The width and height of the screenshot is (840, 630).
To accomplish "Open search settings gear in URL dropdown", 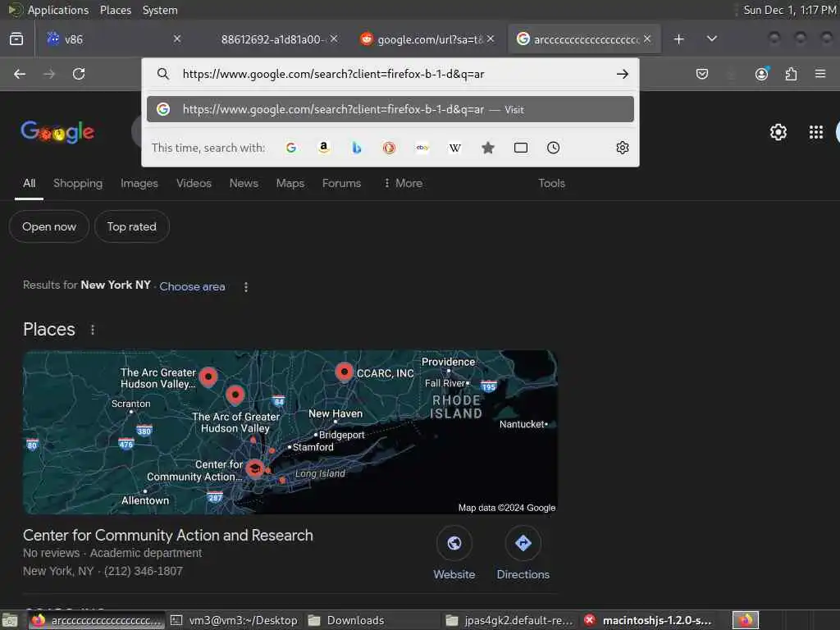I will coord(622,148).
